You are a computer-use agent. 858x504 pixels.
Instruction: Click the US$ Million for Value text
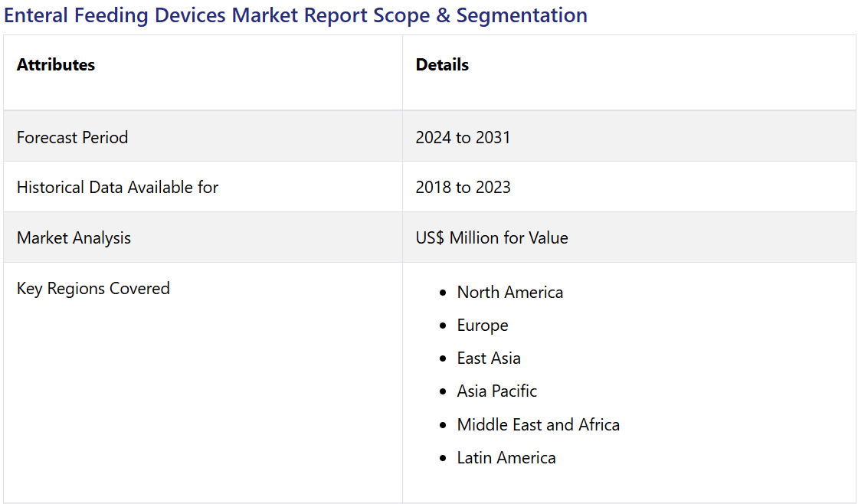pyautogui.click(x=492, y=237)
